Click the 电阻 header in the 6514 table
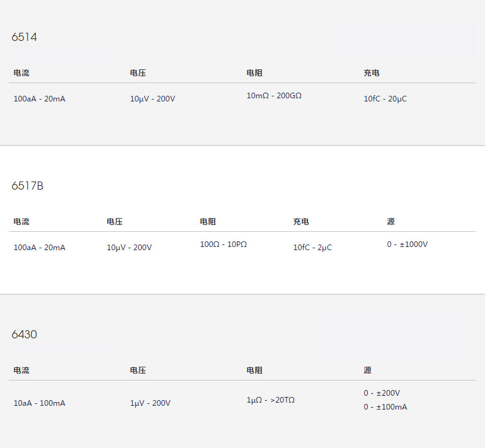Screen dimensions: 485x448 point(254,73)
